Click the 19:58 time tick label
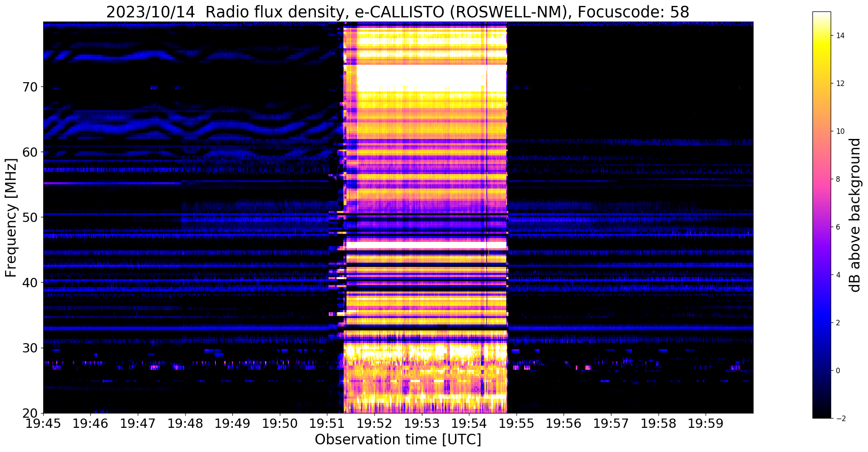Image resolution: width=868 pixels, height=452 pixels. pyautogui.click(x=658, y=424)
